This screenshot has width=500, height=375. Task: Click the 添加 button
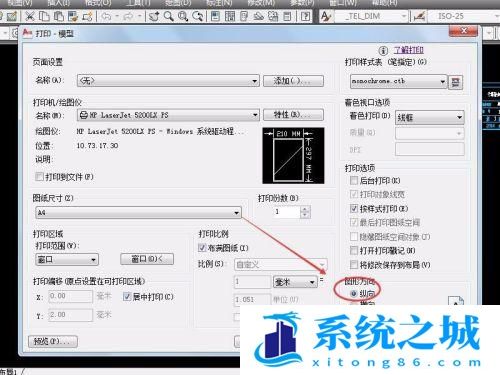pyautogui.click(x=293, y=81)
